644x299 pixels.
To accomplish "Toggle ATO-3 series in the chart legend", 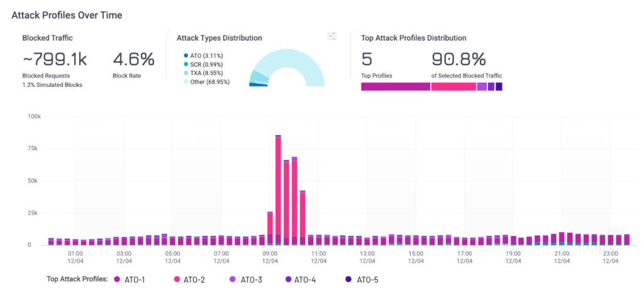I will pos(250,279).
